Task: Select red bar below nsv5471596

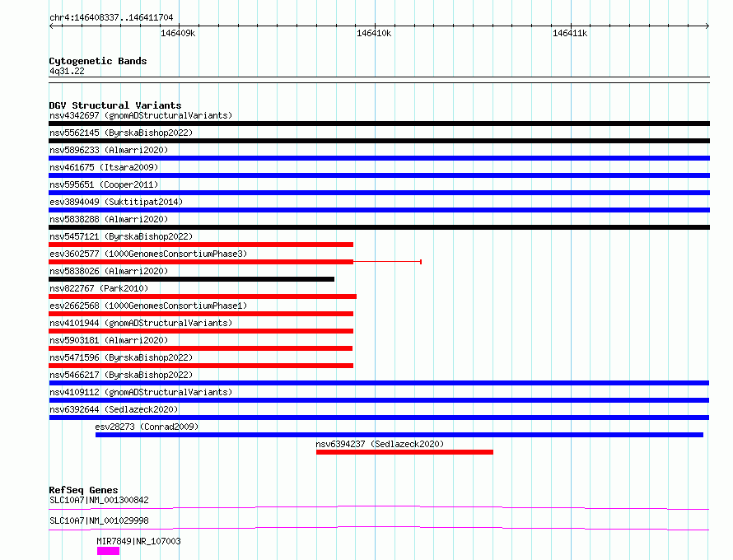Action: [x=201, y=366]
